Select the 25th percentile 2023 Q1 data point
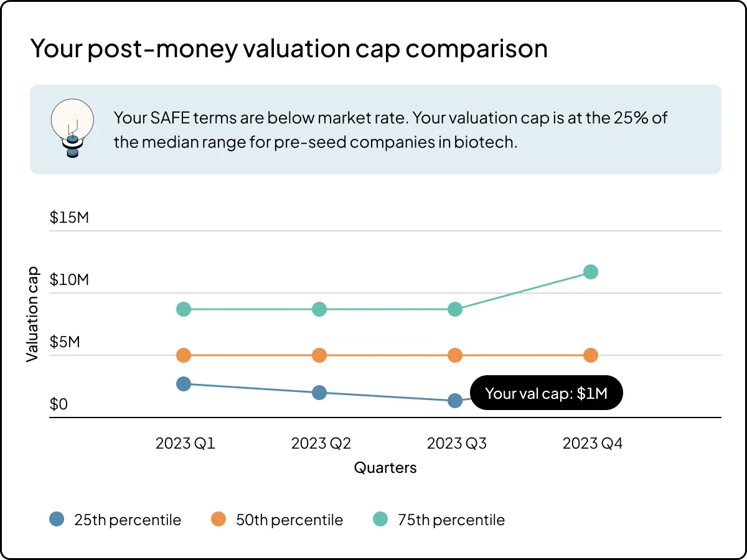Screen dimensions: 747x560 click(183, 384)
